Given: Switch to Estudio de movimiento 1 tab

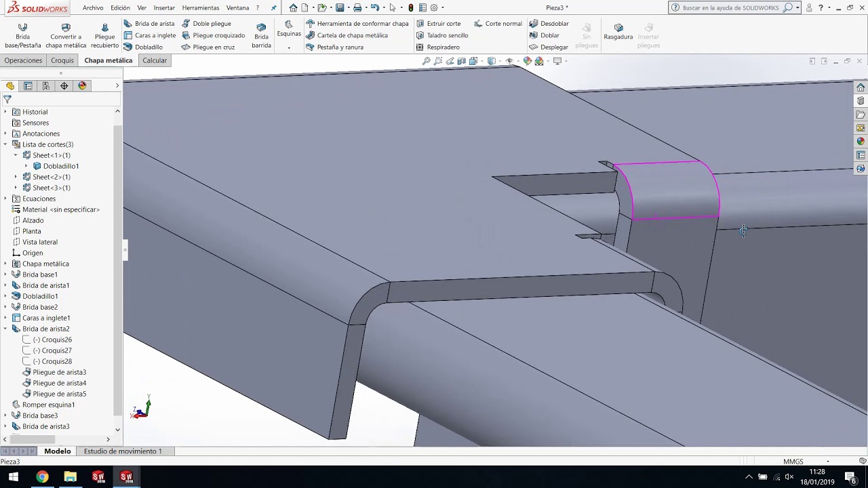Looking at the screenshot, I should (123, 451).
